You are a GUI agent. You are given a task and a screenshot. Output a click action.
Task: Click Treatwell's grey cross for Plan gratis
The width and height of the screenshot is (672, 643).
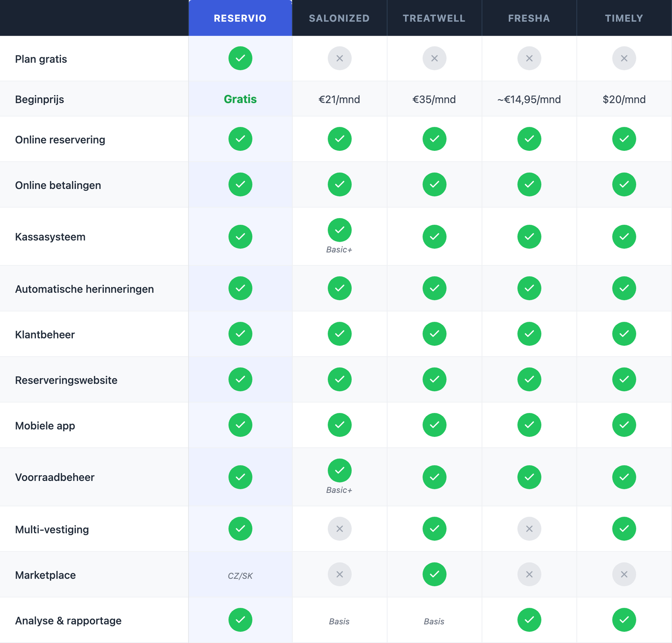click(434, 58)
